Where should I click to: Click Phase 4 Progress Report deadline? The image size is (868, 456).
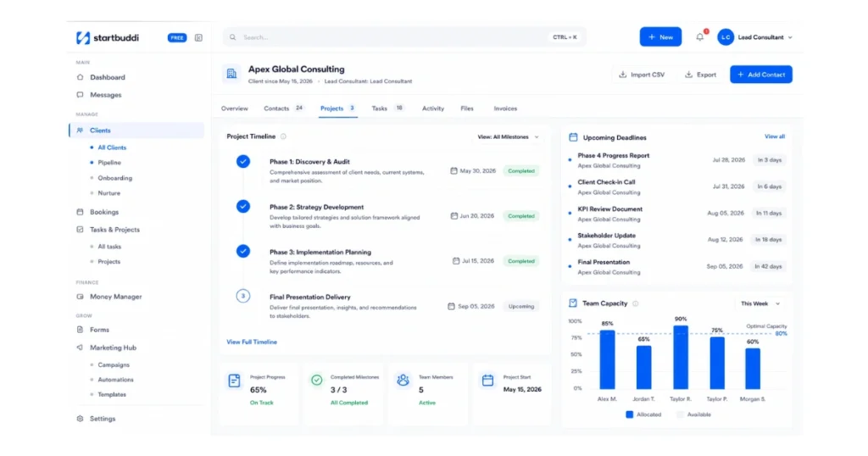(x=677, y=160)
